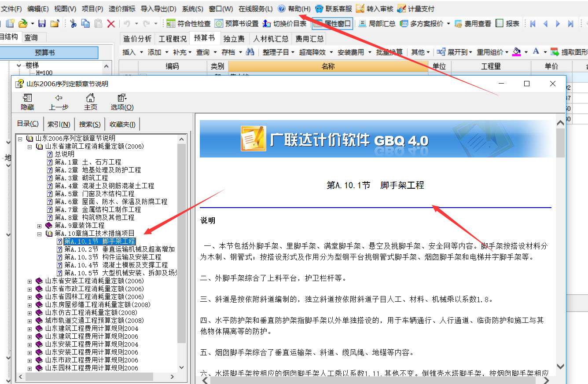Viewport: 588px width, 384px height.
Task: Click 费用查看 toolbar item
Action: (x=473, y=24)
